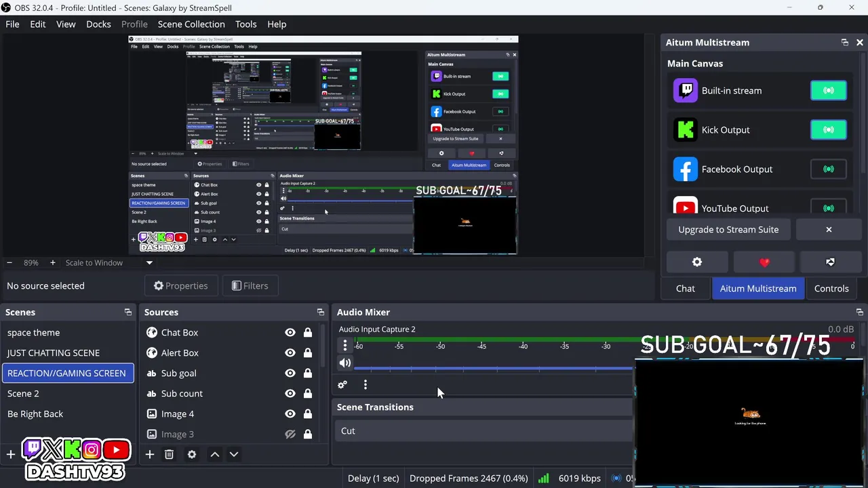The width and height of the screenshot is (868, 488).
Task: Open the Docks menu
Action: [x=98, y=24]
